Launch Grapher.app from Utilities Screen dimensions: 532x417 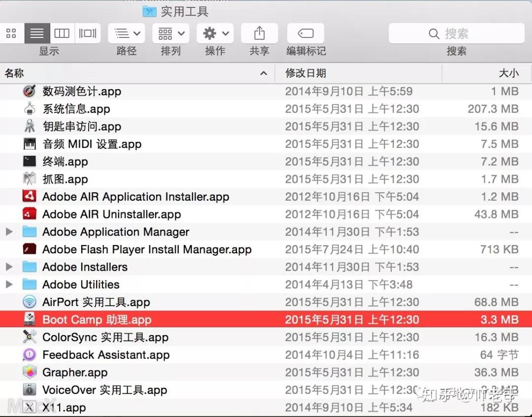(74, 372)
